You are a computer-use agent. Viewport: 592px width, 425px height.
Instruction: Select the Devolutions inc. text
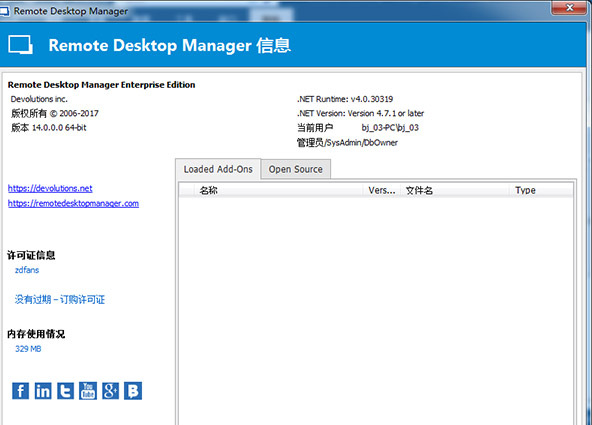pos(39,99)
